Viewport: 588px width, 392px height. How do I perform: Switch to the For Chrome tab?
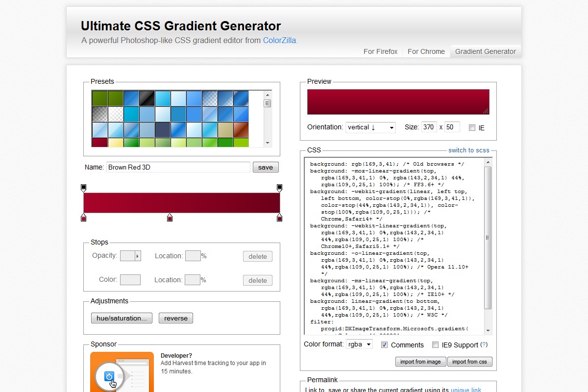426,51
